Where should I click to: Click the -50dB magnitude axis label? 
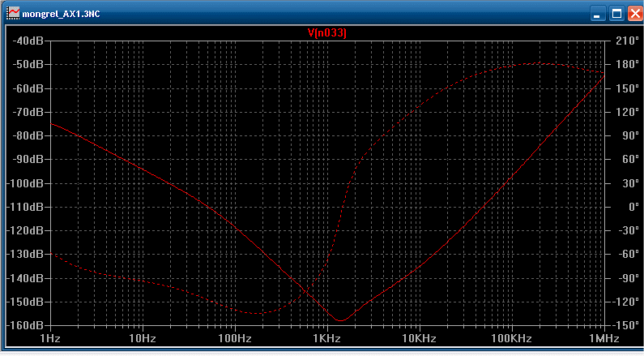[x=28, y=65]
